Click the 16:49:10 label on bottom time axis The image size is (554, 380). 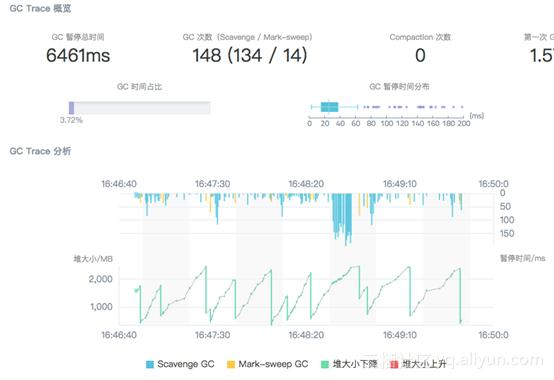coord(400,335)
